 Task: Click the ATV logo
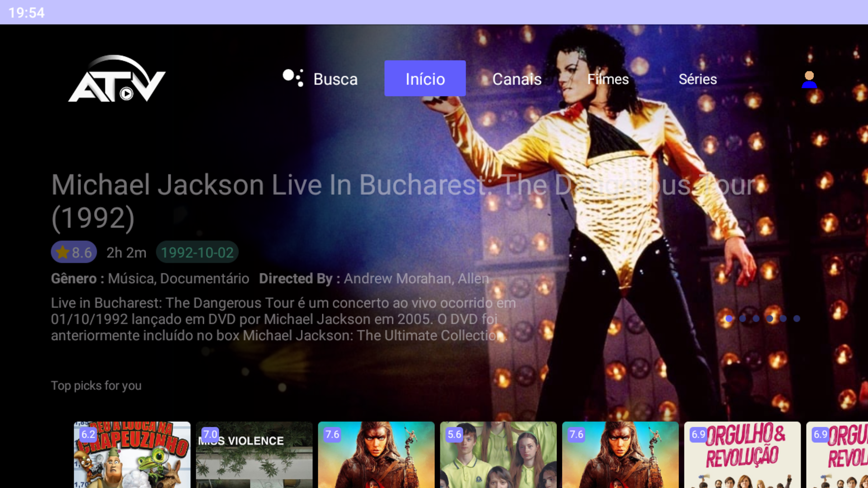pyautogui.click(x=117, y=79)
